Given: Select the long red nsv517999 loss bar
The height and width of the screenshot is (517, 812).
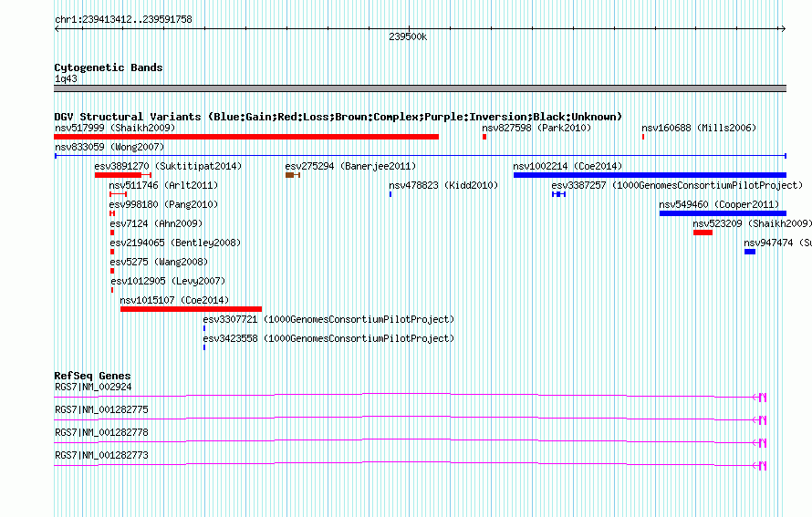Looking at the screenshot, I should coord(246,137).
